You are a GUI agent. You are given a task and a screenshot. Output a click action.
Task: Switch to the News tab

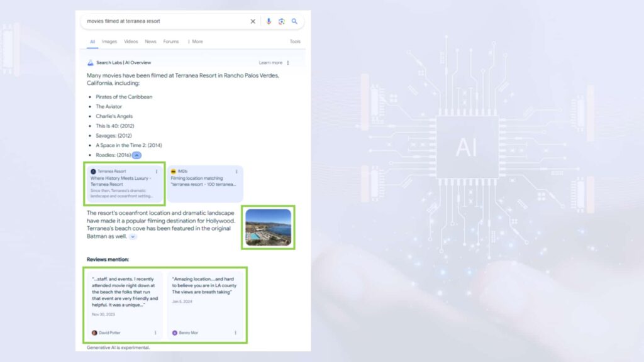(150, 42)
